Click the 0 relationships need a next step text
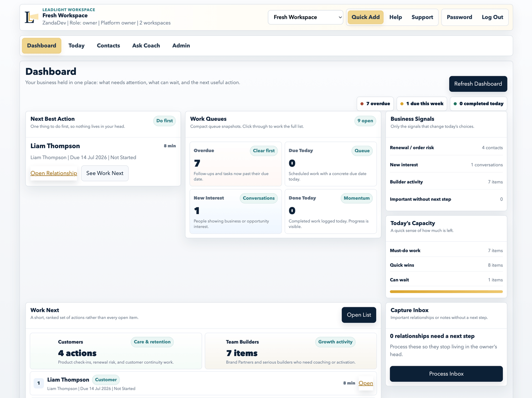This screenshot has width=532, height=398. click(x=432, y=336)
